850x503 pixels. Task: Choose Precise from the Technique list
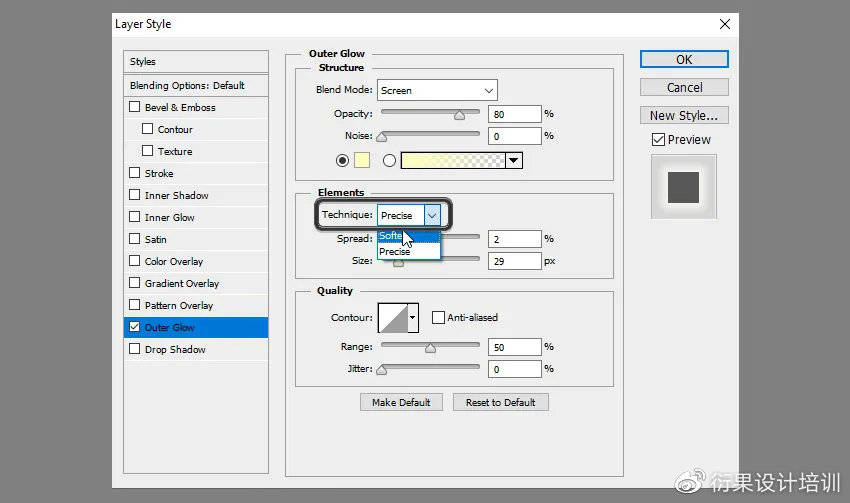pos(395,252)
